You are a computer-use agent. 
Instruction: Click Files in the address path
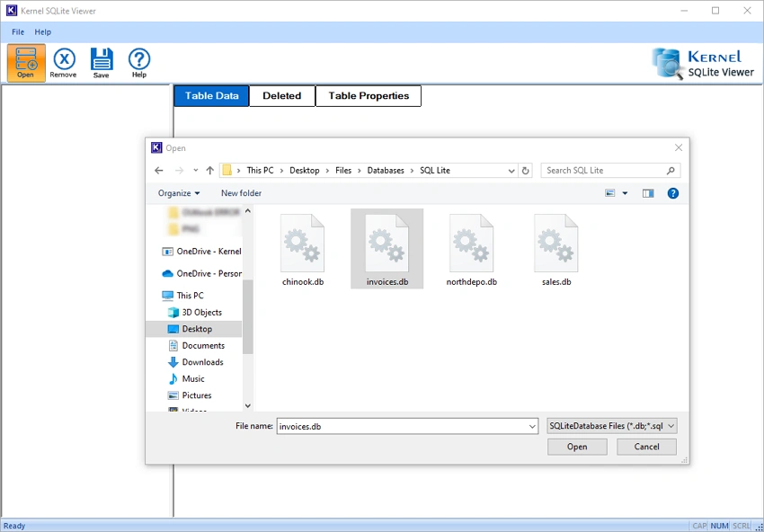click(x=343, y=171)
